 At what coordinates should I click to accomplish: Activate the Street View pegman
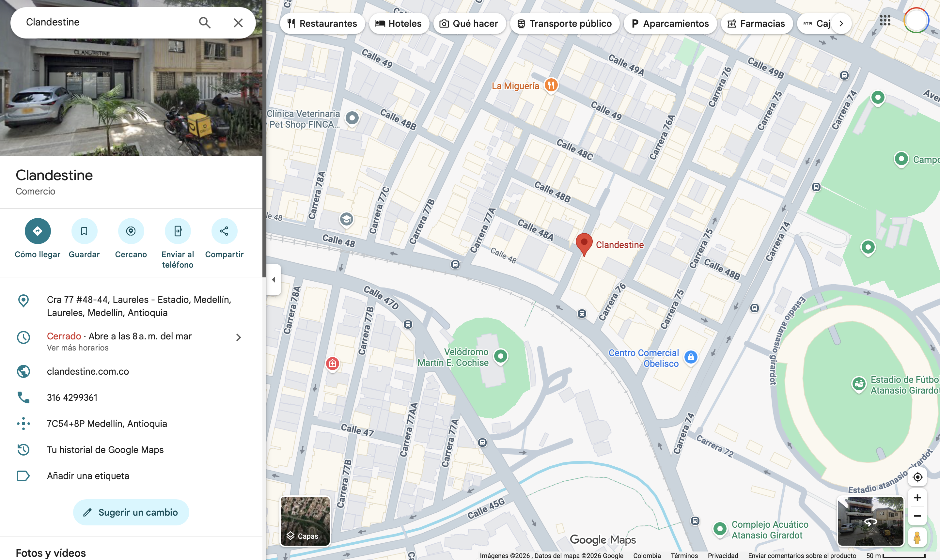[x=917, y=537]
